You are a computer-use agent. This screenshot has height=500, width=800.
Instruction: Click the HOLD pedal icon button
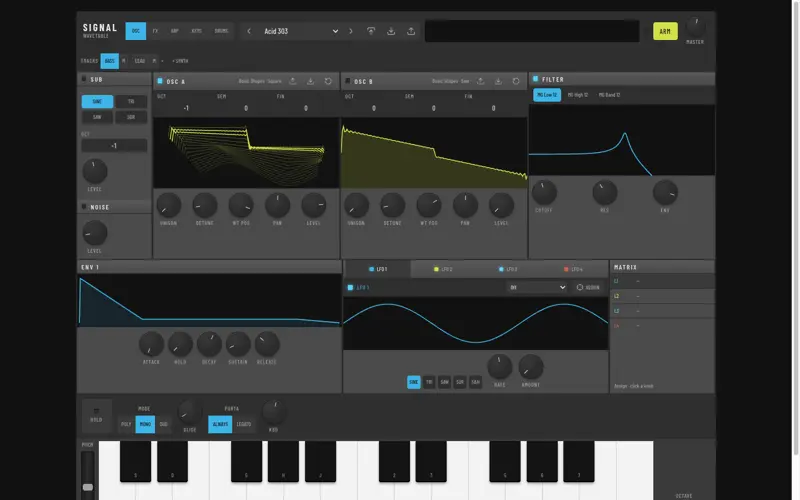coord(96,415)
